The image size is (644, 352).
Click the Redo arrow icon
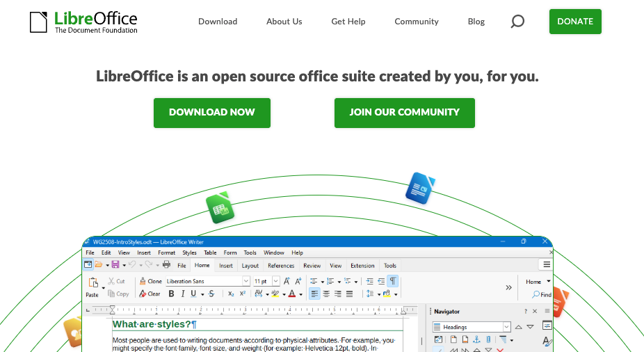[149, 264]
